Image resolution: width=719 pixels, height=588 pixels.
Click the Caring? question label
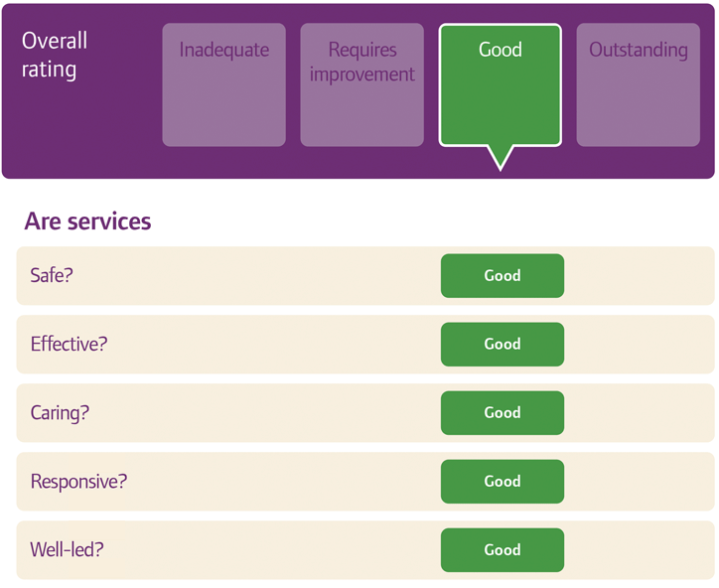[60, 413]
